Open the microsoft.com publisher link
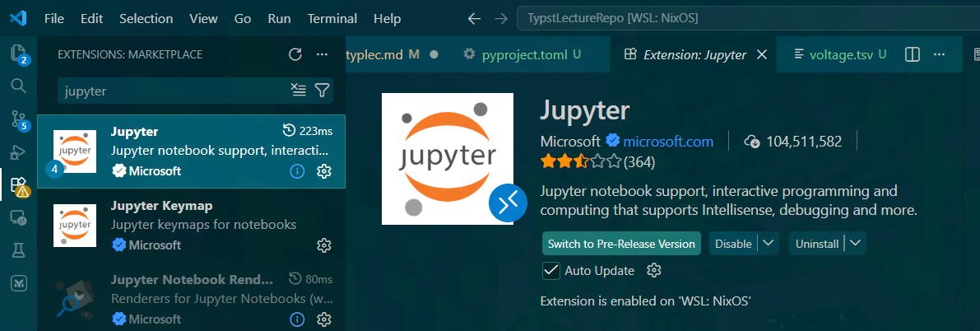This screenshot has width=980, height=331. (x=668, y=142)
